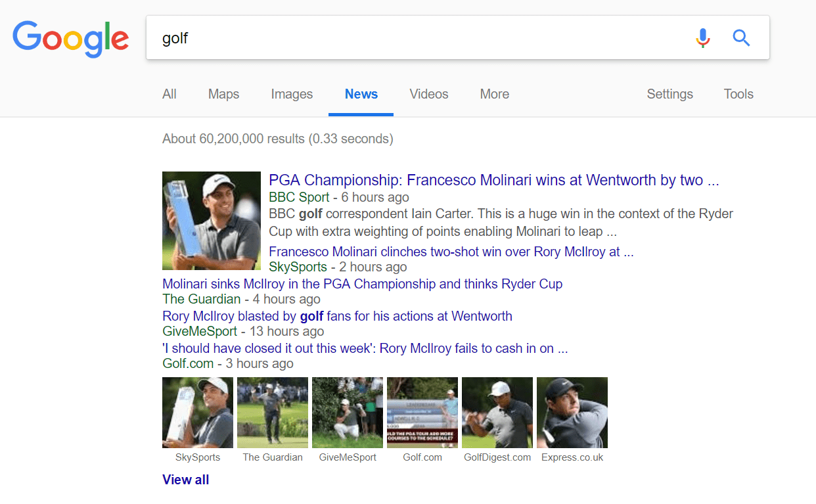
Task: Click inside the search input field
Action: click(x=394, y=37)
